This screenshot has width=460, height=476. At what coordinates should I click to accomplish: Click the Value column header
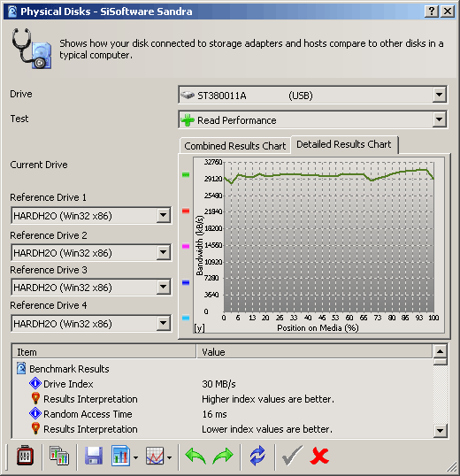tap(314, 352)
